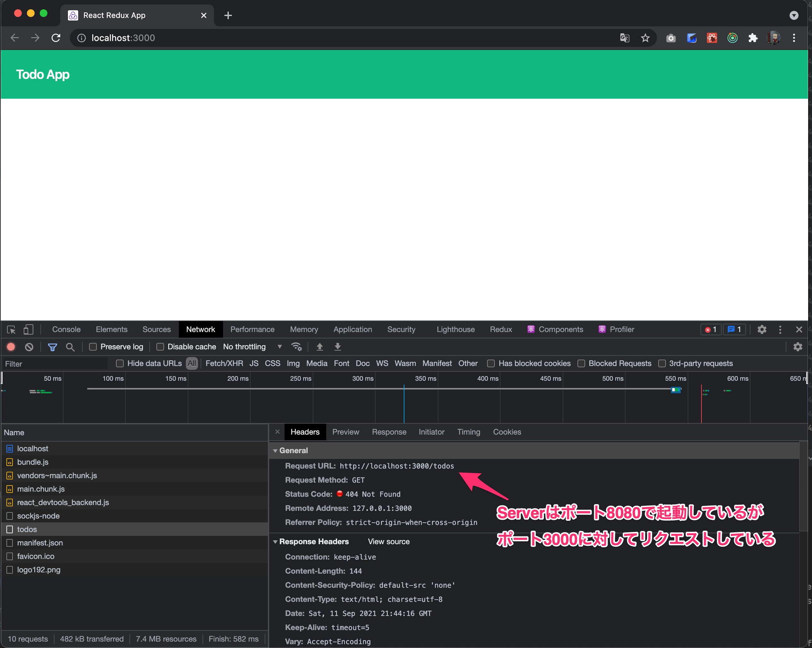Bookmark this page with the star icon
Viewport: 812px width, 648px height.
[645, 38]
